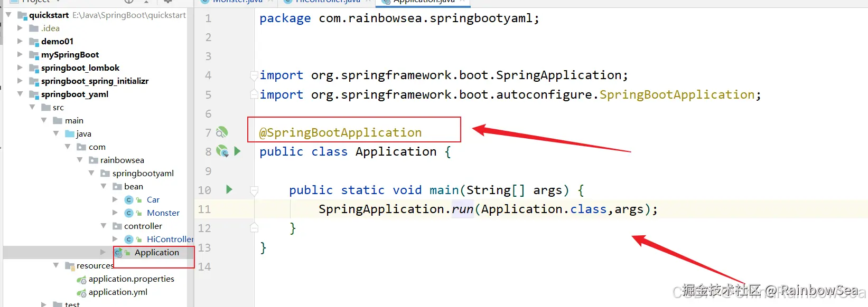Image resolution: width=868 pixels, height=307 pixels.
Task: Click the resources folder icon
Action: click(70, 266)
